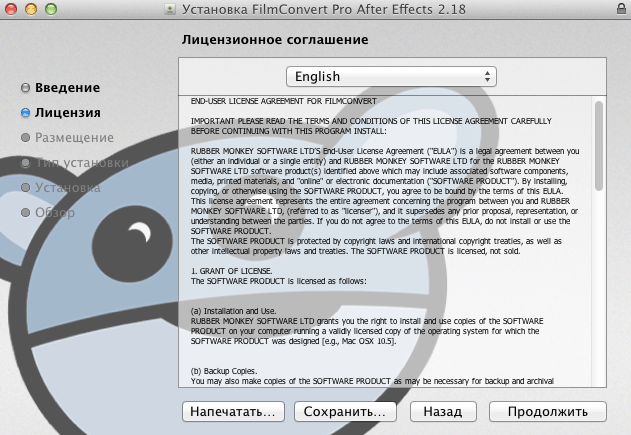This screenshot has width=631, height=435.
Task: Select the Установка step
Action: click(68, 188)
